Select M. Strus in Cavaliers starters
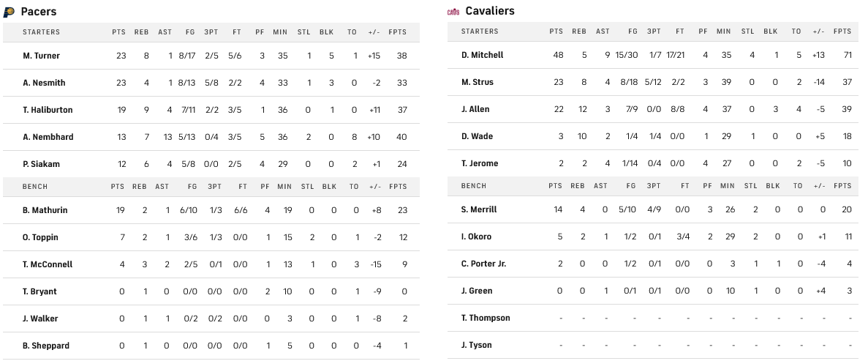 tap(478, 82)
